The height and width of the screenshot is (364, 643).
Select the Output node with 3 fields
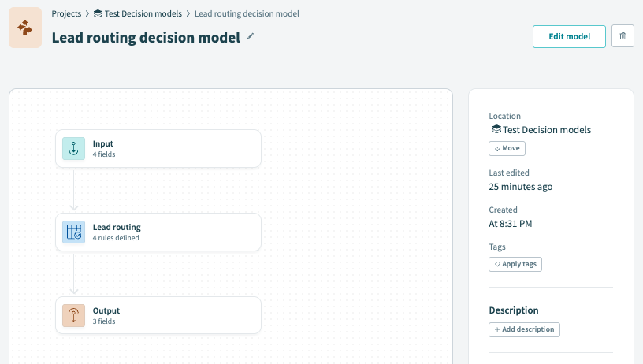coord(158,315)
